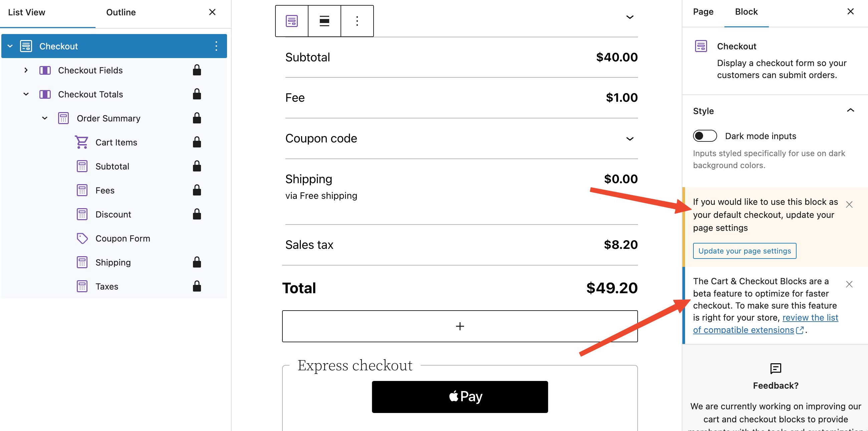Image resolution: width=868 pixels, height=431 pixels.
Task: Toggle Dark mode inputs switch
Action: (704, 136)
